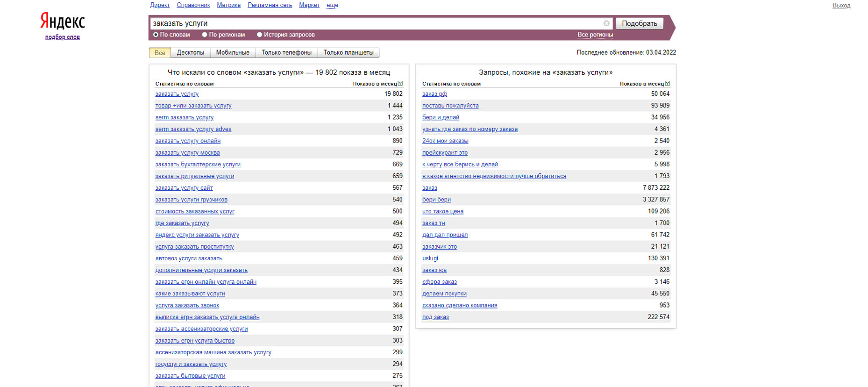Open the query 'заказать ассенизаторские услуги'
This screenshot has height=387, width=868.
(201, 329)
